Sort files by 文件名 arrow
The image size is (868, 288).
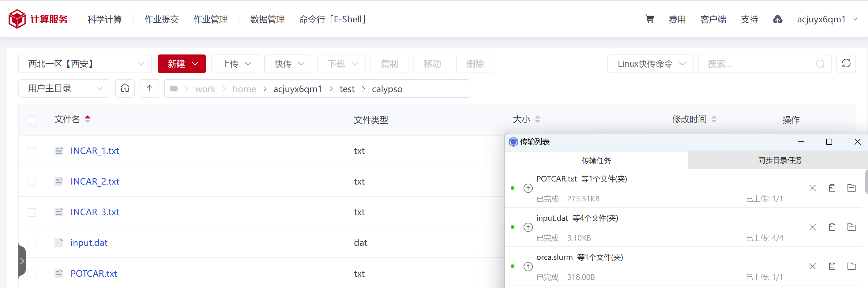88,119
